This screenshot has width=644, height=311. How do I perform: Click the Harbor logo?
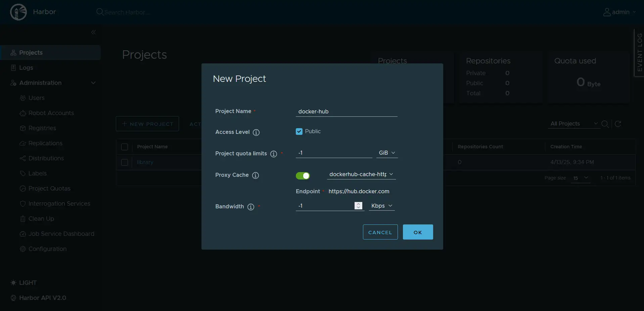pos(18,12)
